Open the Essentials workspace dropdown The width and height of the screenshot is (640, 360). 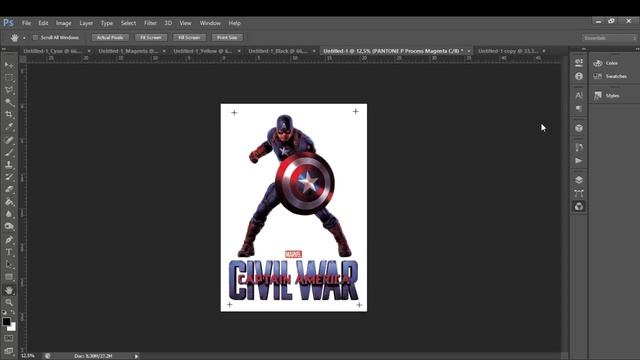tap(609, 38)
